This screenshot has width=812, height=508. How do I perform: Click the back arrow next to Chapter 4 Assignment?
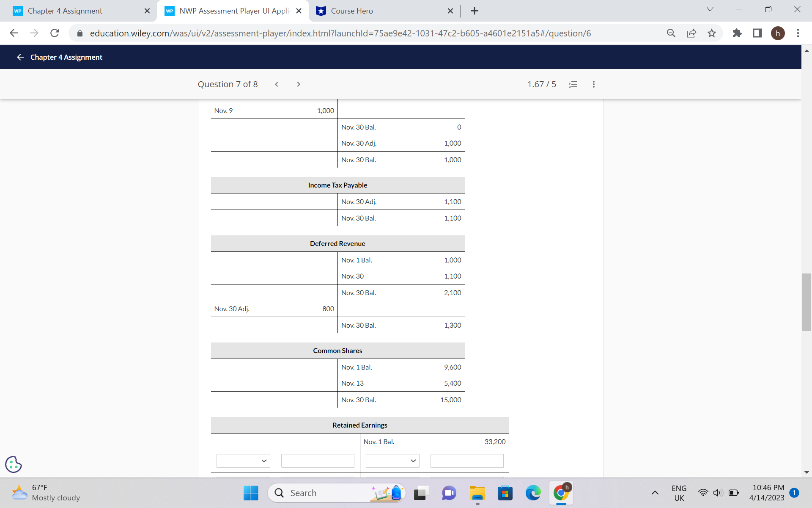pos(20,57)
